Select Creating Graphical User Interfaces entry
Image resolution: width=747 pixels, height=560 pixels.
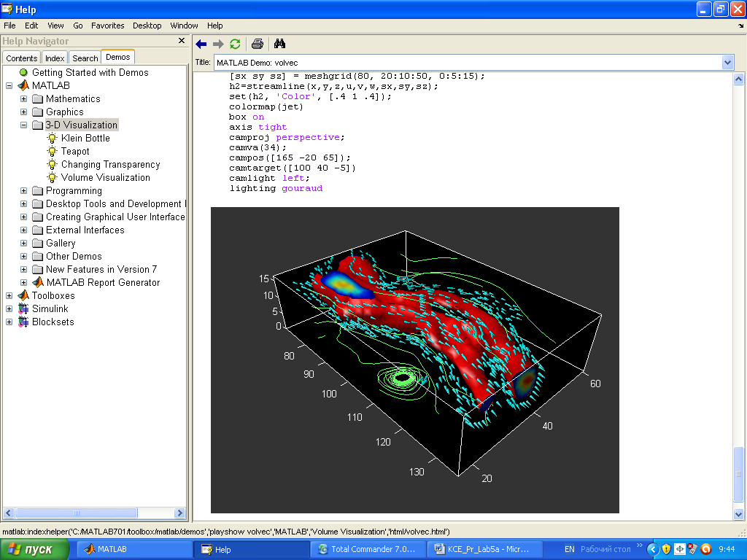(115, 217)
